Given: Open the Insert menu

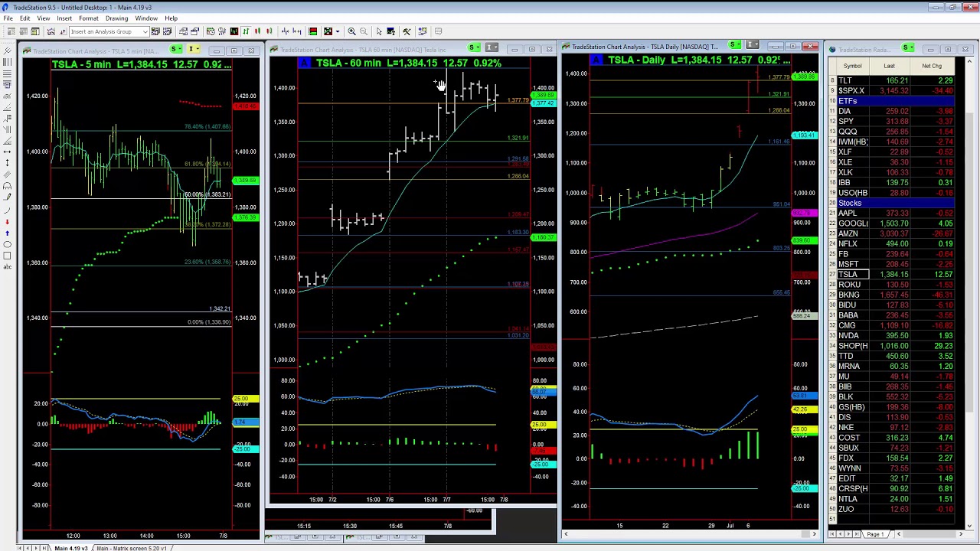Looking at the screenshot, I should (x=64, y=18).
